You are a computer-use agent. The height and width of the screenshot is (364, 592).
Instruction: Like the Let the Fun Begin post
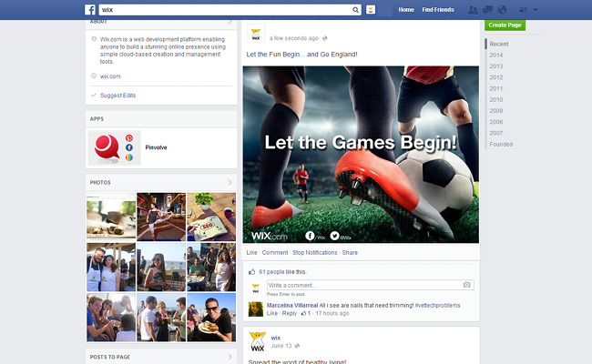click(x=251, y=253)
